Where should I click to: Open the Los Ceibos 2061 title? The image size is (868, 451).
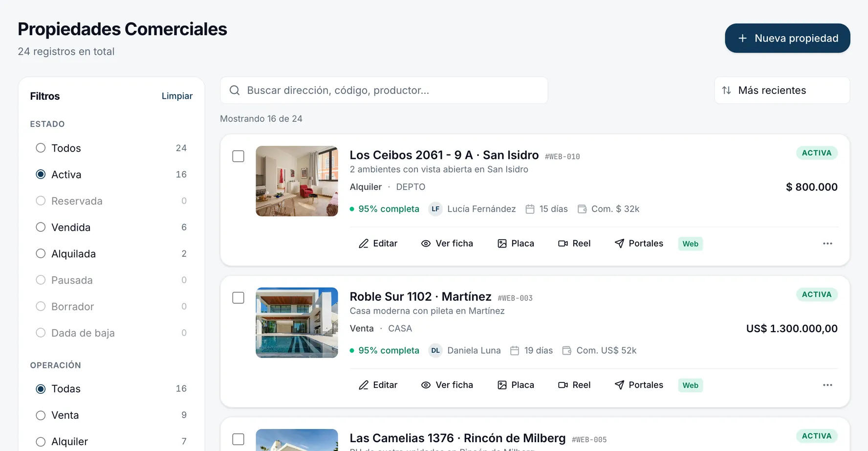[x=444, y=155]
